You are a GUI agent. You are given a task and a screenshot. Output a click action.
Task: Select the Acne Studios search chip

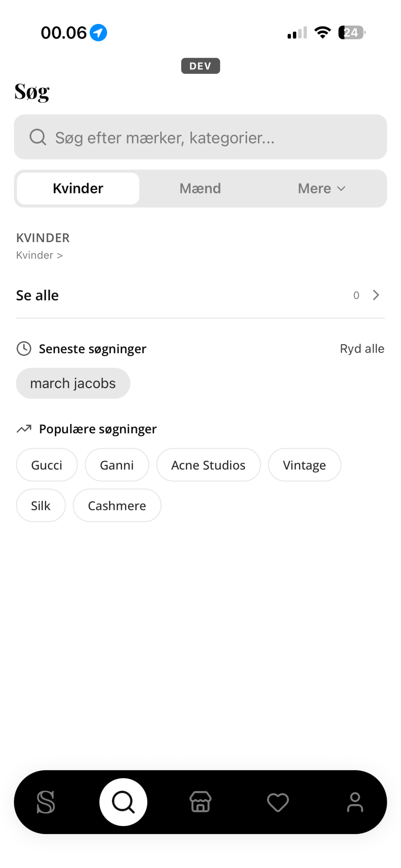click(x=208, y=465)
